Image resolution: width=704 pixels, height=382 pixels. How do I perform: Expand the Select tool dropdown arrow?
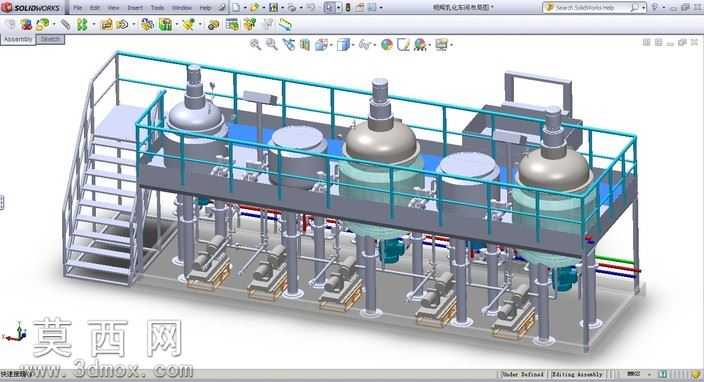tap(339, 8)
